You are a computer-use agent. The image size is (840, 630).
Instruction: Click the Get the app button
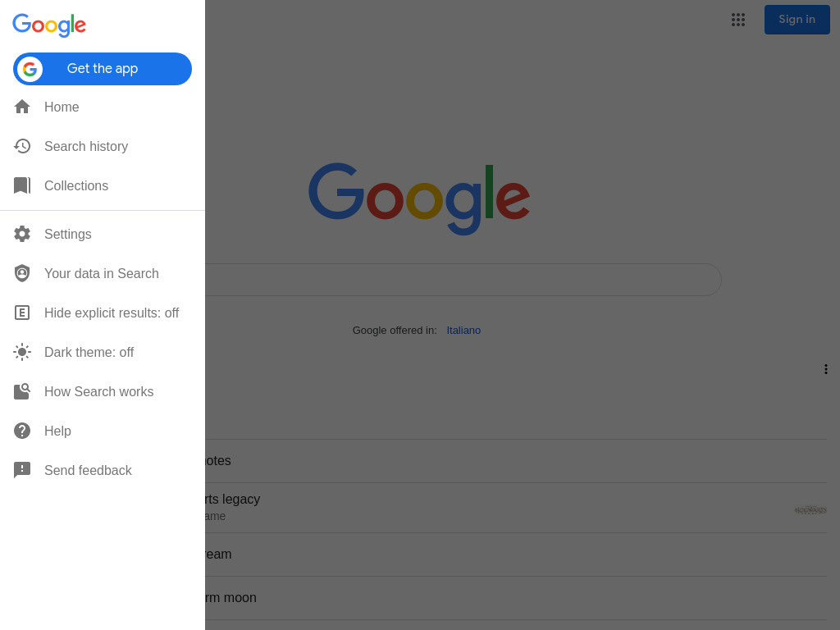(x=103, y=69)
